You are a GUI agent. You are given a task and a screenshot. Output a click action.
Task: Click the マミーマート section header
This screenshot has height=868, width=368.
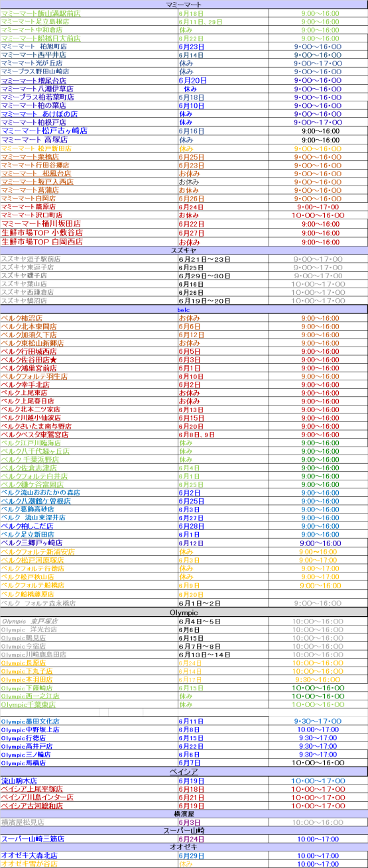point(184,5)
